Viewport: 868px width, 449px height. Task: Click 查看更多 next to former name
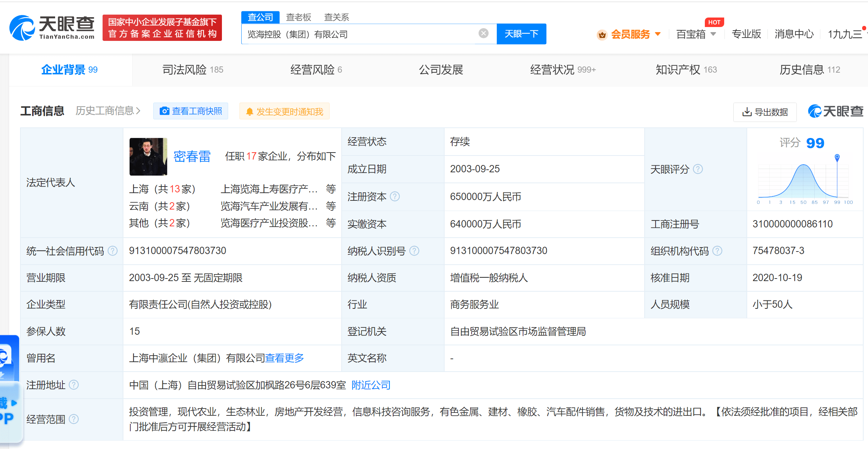pos(284,358)
